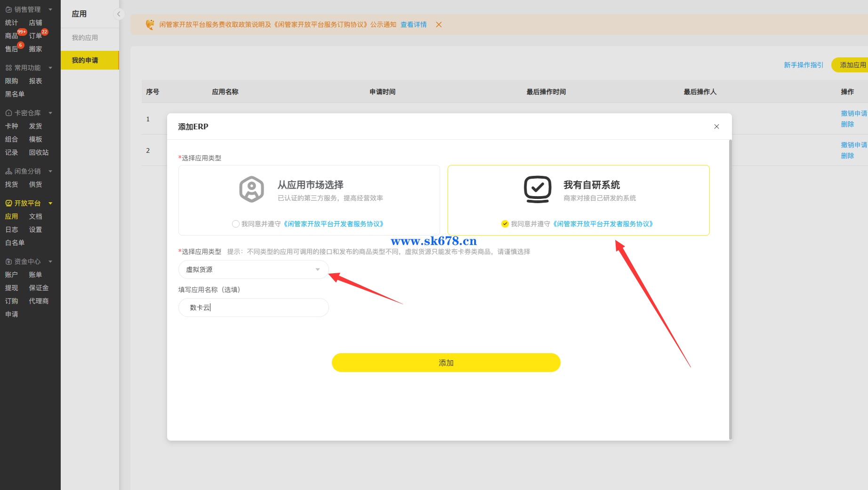The height and width of the screenshot is (490, 868).
Task: Collapse the 应用 side panel arrow
Action: click(x=119, y=14)
